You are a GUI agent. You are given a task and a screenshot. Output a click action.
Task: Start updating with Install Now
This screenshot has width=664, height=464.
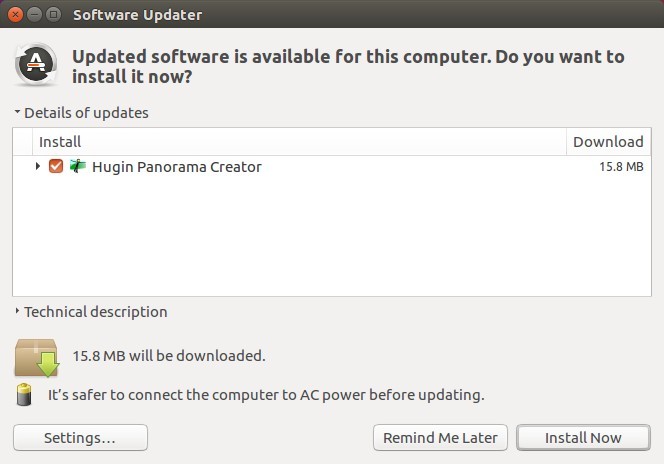click(583, 437)
